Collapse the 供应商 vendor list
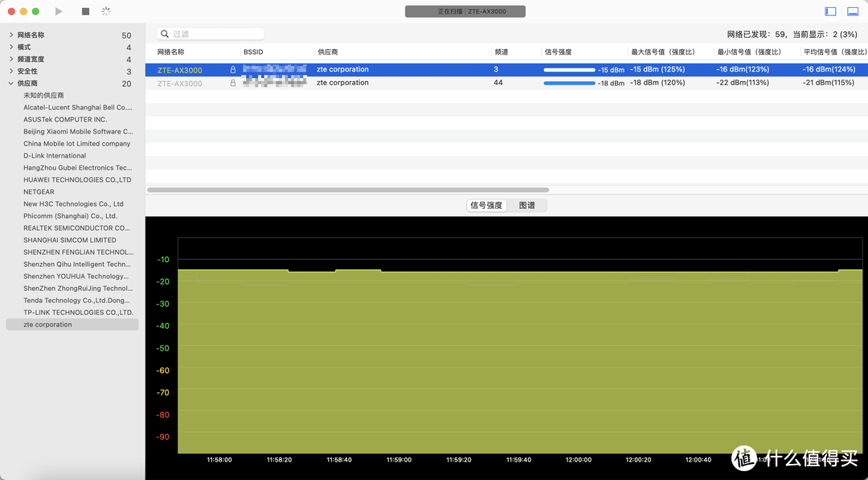This screenshot has height=480, width=868. [x=10, y=84]
